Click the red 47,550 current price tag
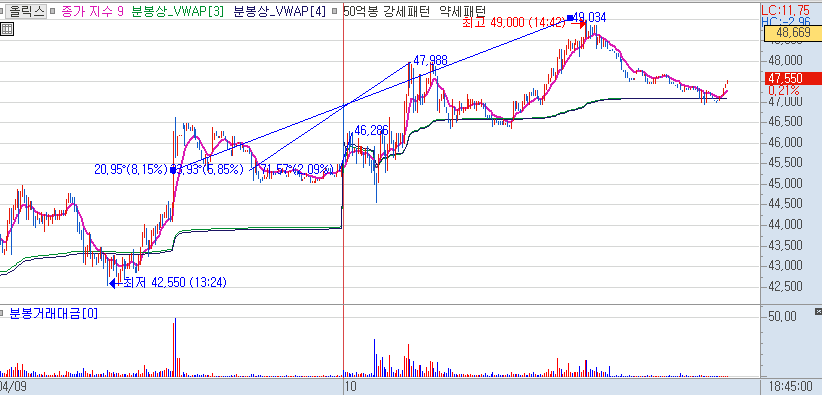 pyautogui.click(x=793, y=79)
